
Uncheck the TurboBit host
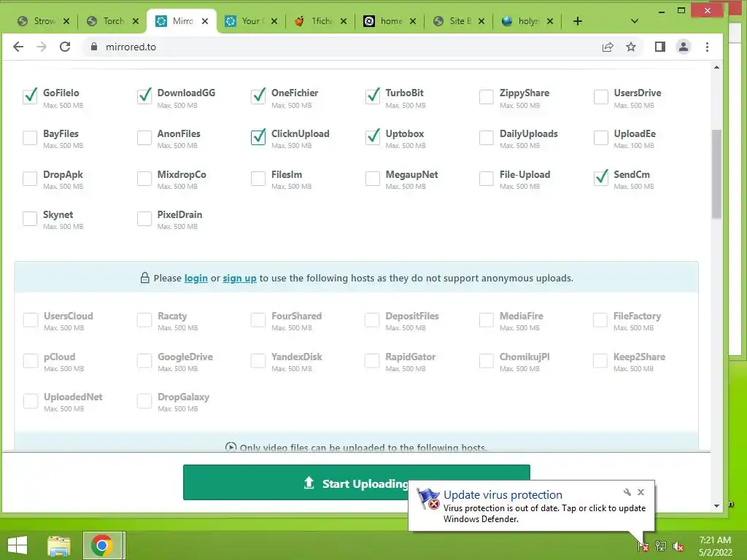(373, 96)
